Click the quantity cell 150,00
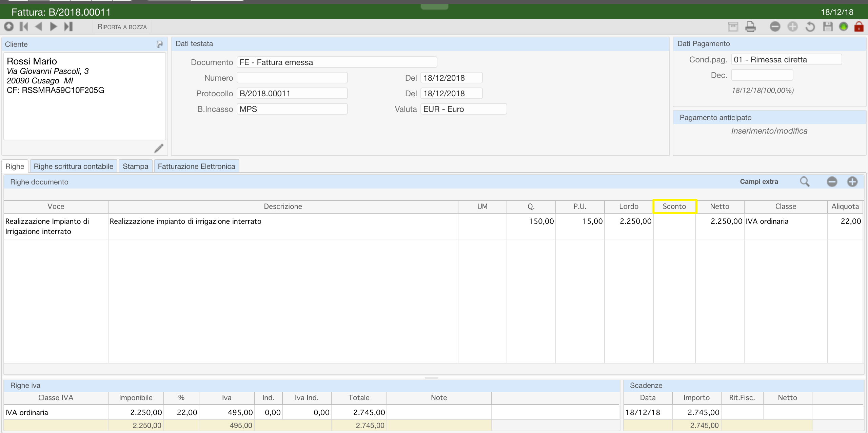This screenshot has width=868, height=433. coord(531,226)
